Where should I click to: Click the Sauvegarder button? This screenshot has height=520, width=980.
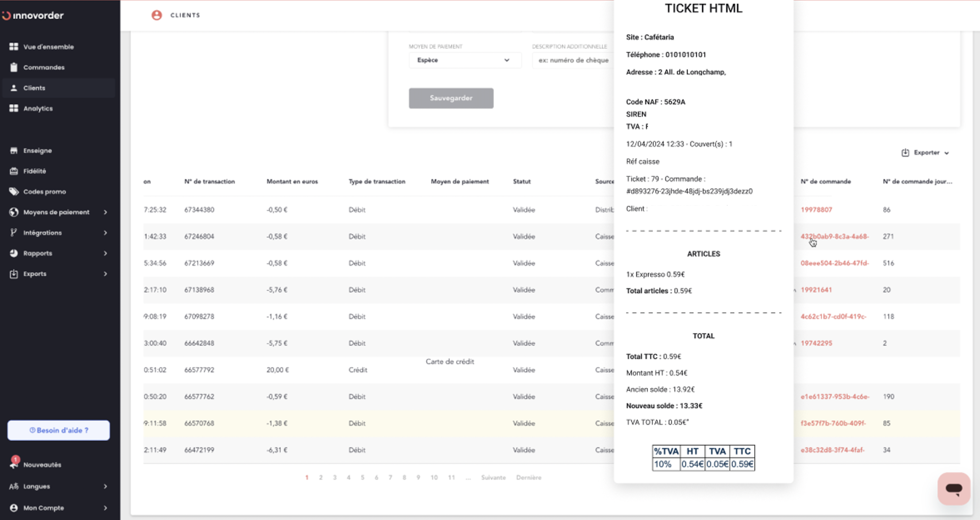pos(451,98)
